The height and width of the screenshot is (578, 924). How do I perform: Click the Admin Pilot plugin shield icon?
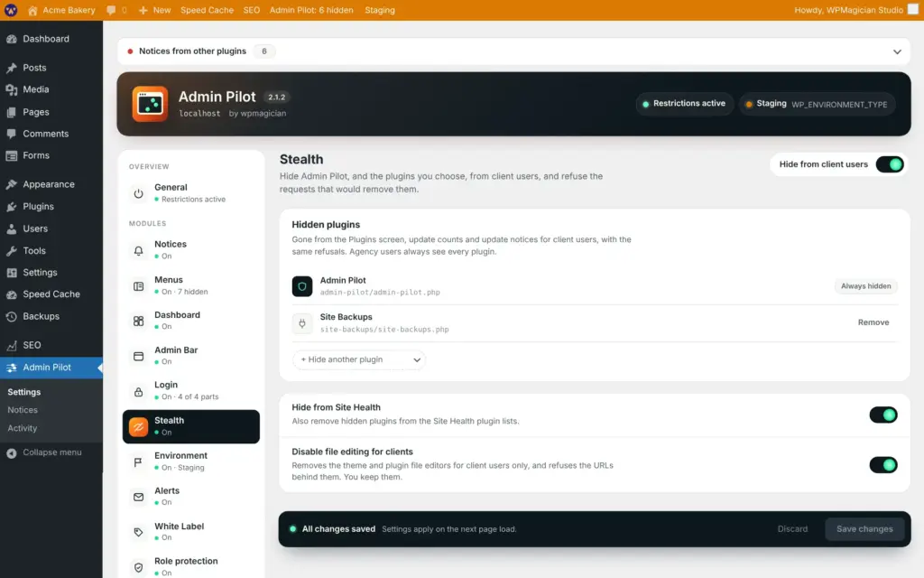point(302,286)
